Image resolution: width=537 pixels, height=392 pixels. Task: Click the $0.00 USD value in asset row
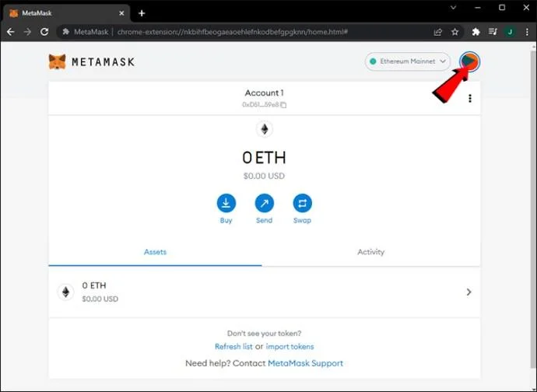[100, 299]
